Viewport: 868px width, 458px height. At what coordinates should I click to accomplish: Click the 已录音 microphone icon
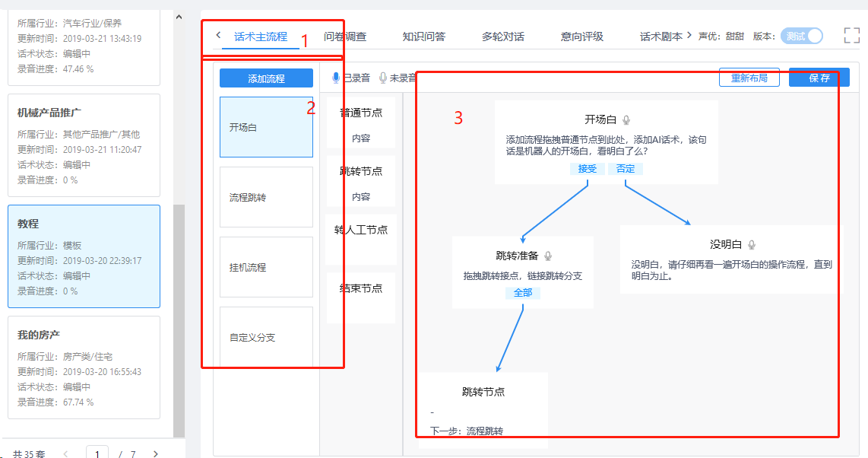coord(335,78)
